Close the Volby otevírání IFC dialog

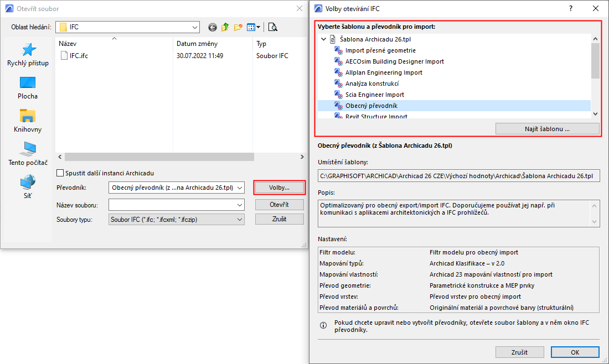point(595,8)
